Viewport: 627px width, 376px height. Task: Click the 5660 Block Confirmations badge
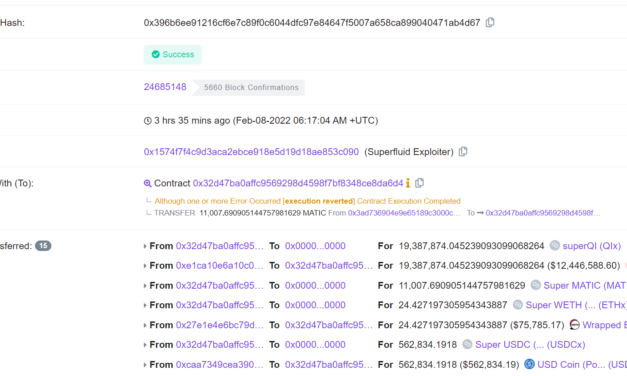[x=248, y=87]
